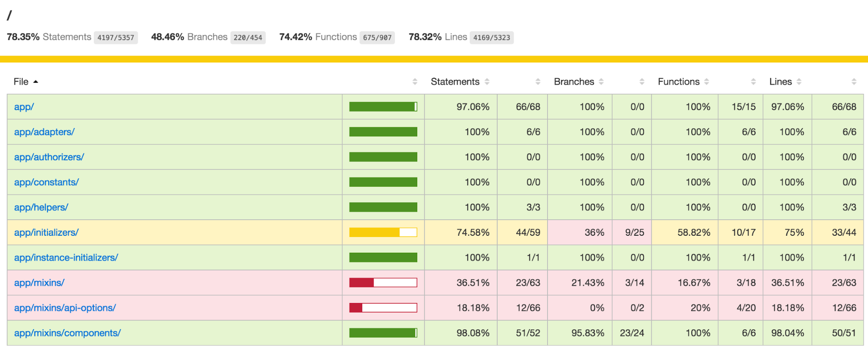Sort table by Branches column label
The image size is (868, 346).
(x=574, y=82)
